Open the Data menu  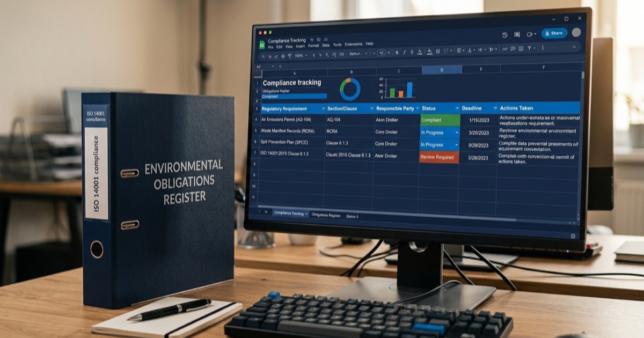[326, 45]
